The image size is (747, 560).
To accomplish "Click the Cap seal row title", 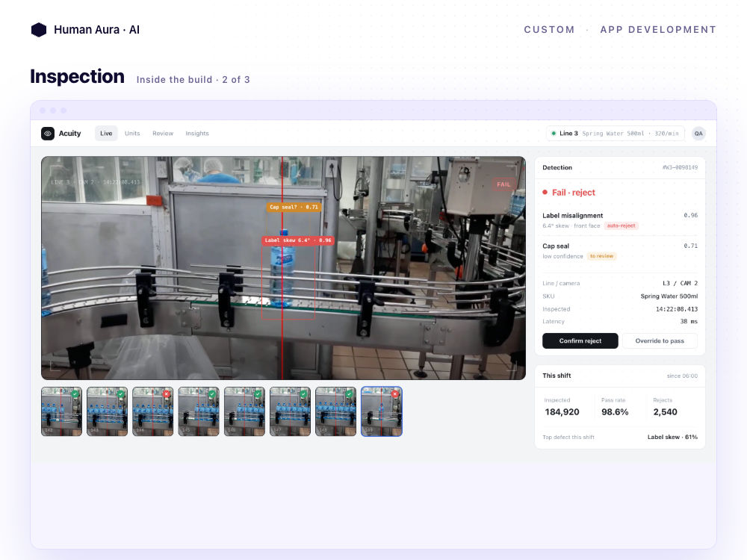I will (x=556, y=246).
